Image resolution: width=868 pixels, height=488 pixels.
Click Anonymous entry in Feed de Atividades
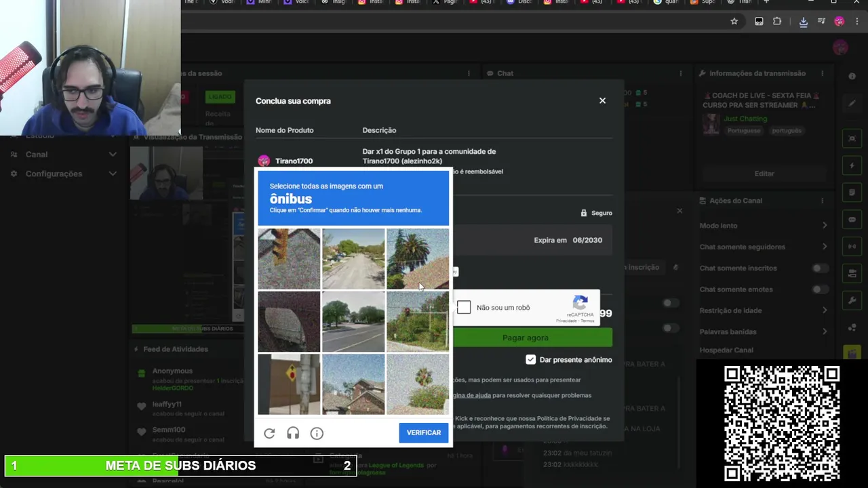click(172, 371)
